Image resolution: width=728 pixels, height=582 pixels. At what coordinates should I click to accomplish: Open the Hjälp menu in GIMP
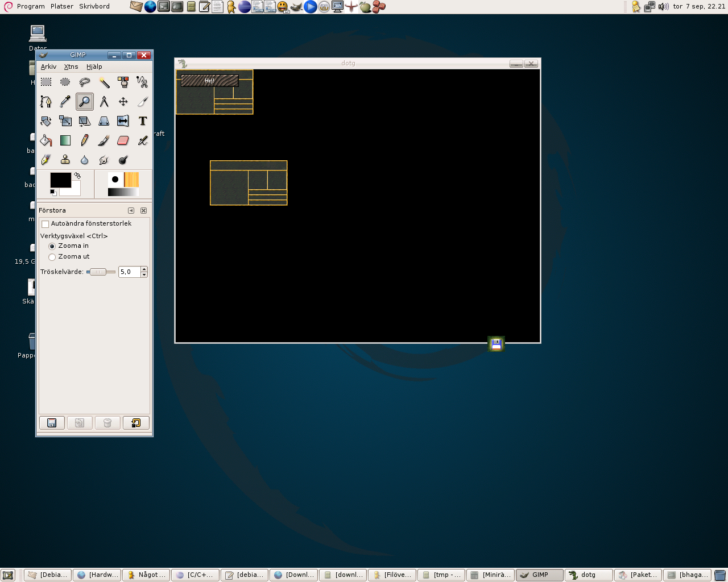coord(94,66)
